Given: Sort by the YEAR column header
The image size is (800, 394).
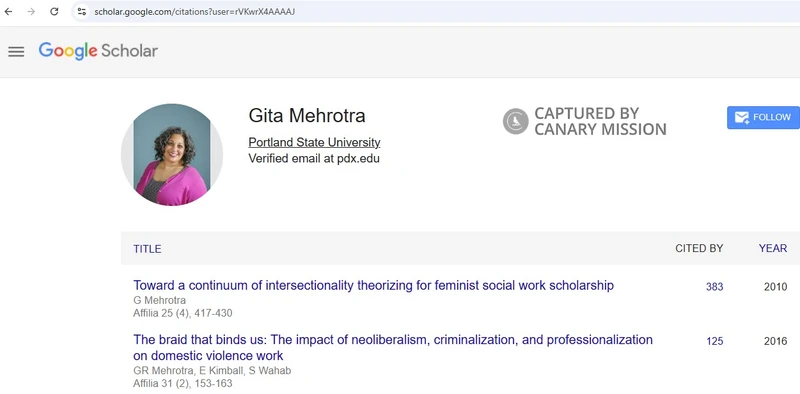Looking at the screenshot, I should [x=772, y=249].
